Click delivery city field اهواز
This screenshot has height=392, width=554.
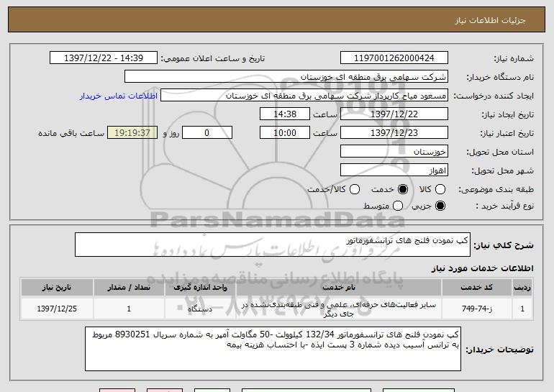[x=394, y=170]
